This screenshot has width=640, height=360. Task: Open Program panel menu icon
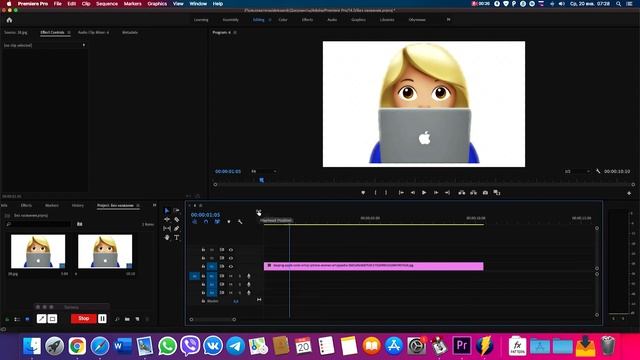(x=235, y=32)
